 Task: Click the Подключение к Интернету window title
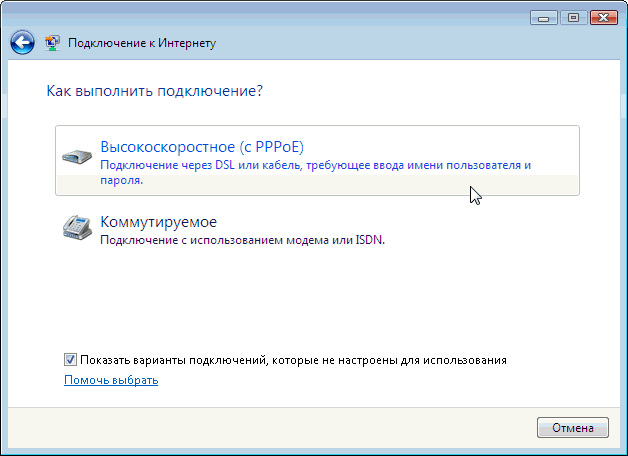pyautogui.click(x=142, y=43)
